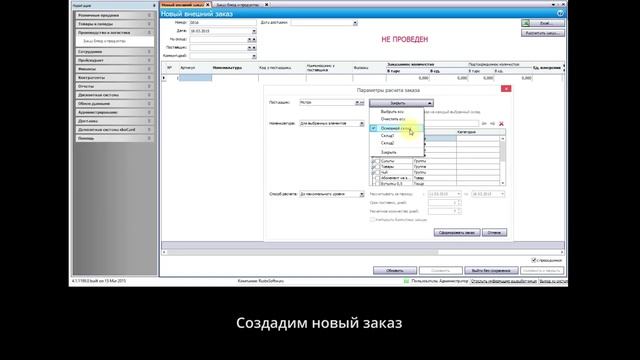640x360 pixels.
Task: Click the ellipsis button next to dialog supplier field
Action: pyautogui.click(x=362, y=102)
